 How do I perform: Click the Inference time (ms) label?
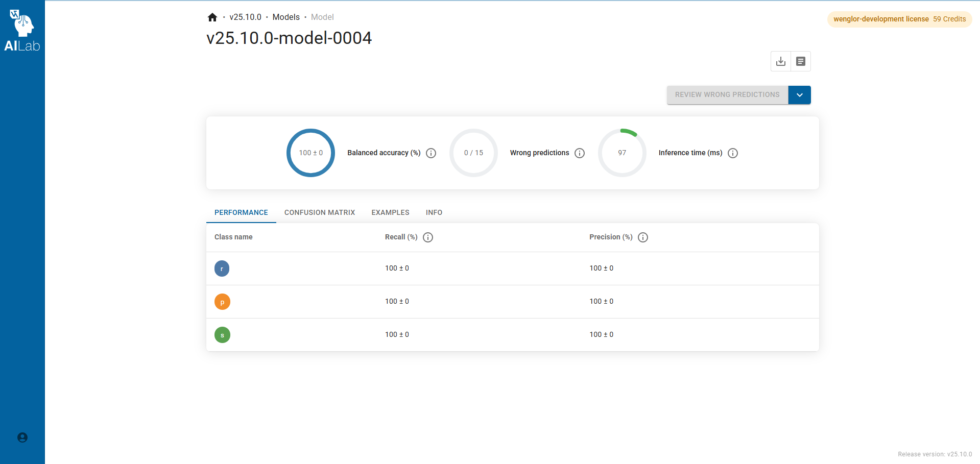[x=690, y=153]
